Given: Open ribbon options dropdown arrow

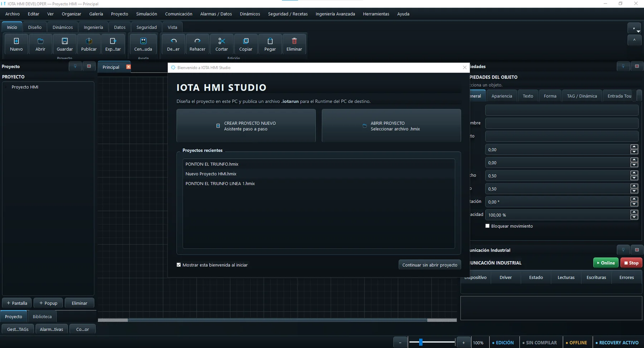Looking at the screenshot, I should click(x=634, y=28).
